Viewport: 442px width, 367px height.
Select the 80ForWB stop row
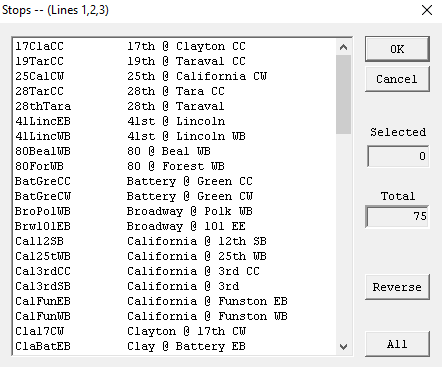pyautogui.click(x=174, y=166)
